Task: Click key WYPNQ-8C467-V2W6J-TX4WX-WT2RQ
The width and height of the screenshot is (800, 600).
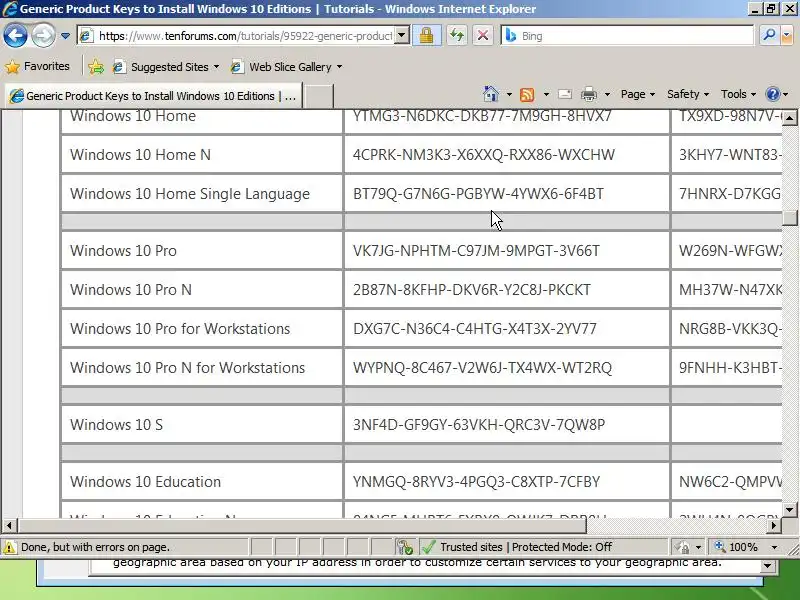Action: tap(482, 368)
